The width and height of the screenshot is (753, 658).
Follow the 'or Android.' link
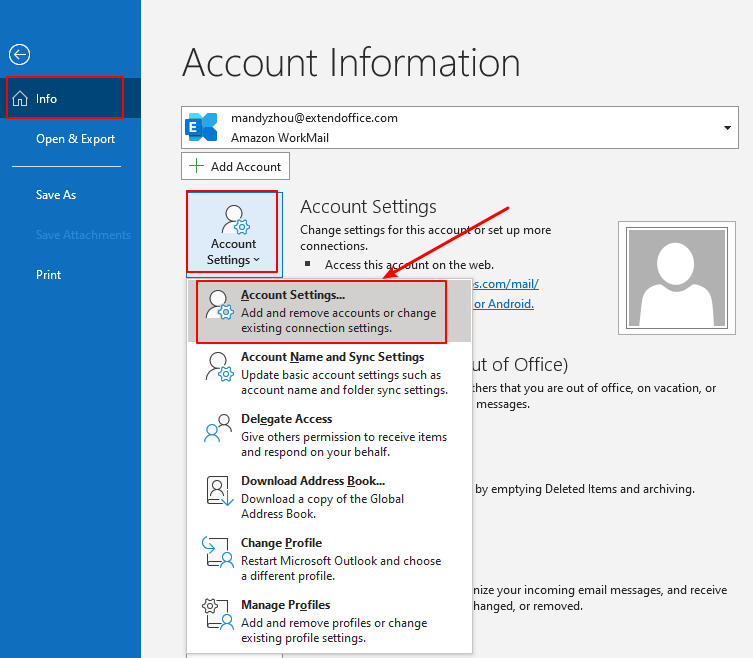click(x=503, y=304)
